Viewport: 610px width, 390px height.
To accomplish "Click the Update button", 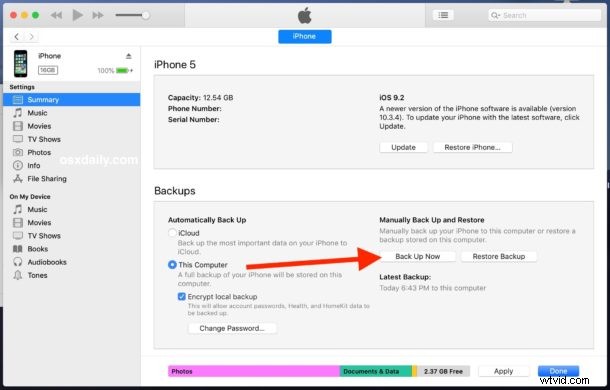I will [x=403, y=148].
